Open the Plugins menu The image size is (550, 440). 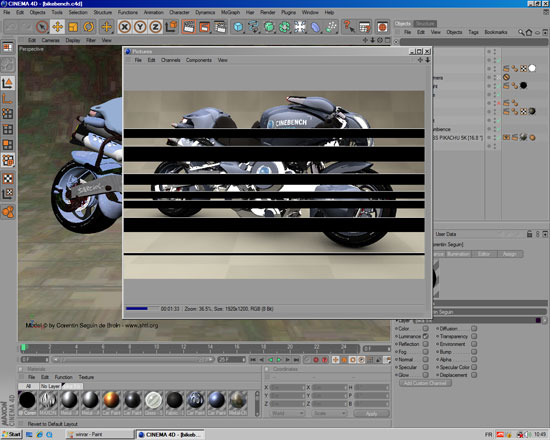288,12
